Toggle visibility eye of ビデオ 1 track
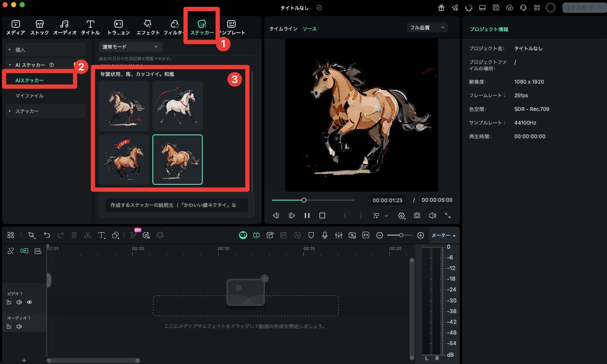Viewport: 607px width, 364px height. (x=29, y=302)
